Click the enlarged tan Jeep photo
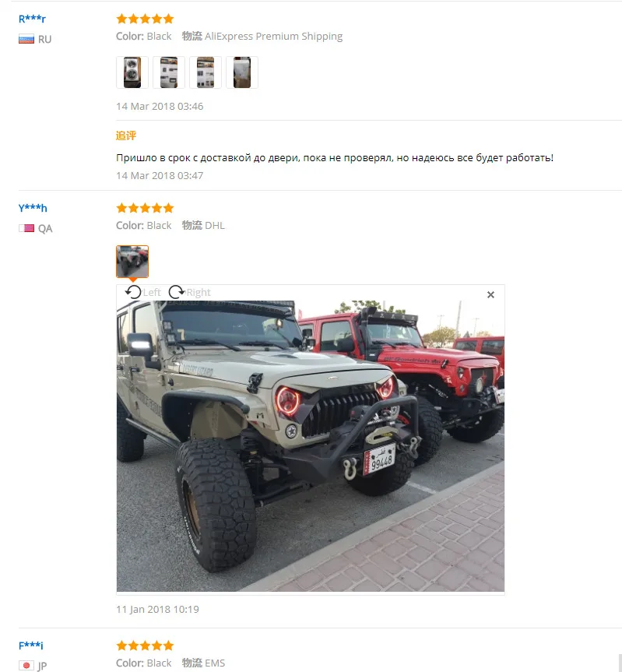 311,445
